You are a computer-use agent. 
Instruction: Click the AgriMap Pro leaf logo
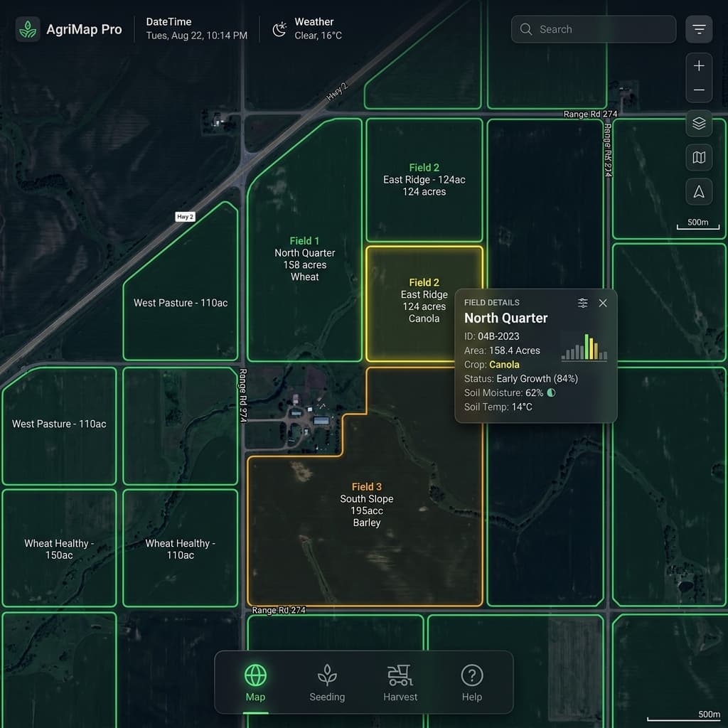tap(27, 29)
